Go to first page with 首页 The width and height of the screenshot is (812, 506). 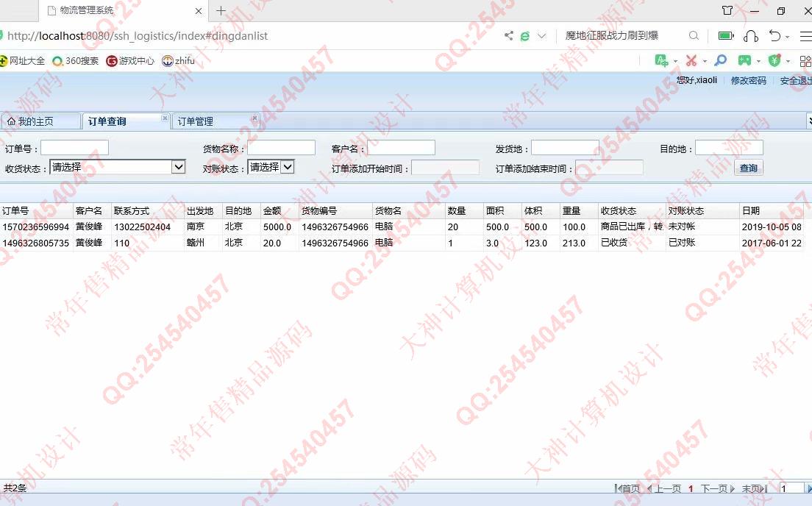pyautogui.click(x=627, y=488)
